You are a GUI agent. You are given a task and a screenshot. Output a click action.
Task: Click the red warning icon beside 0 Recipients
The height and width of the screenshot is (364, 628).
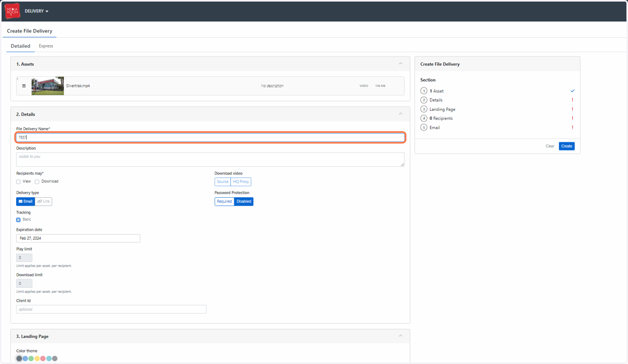(x=573, y=118)
